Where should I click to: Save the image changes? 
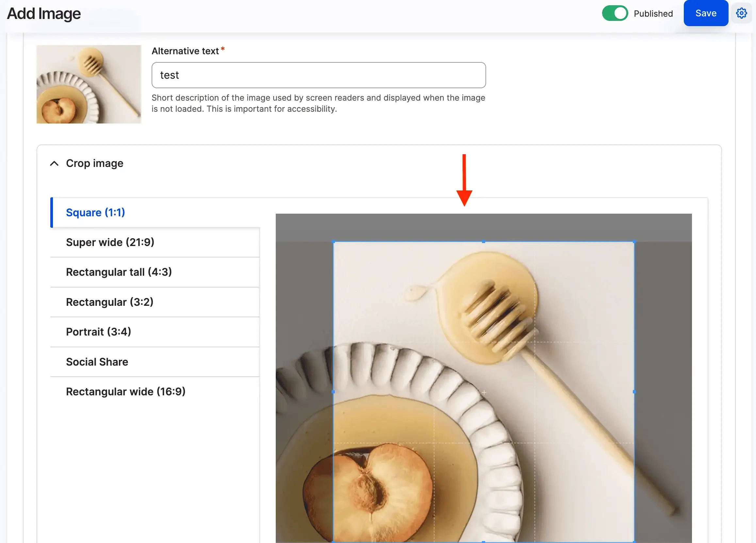click(706, 13)
